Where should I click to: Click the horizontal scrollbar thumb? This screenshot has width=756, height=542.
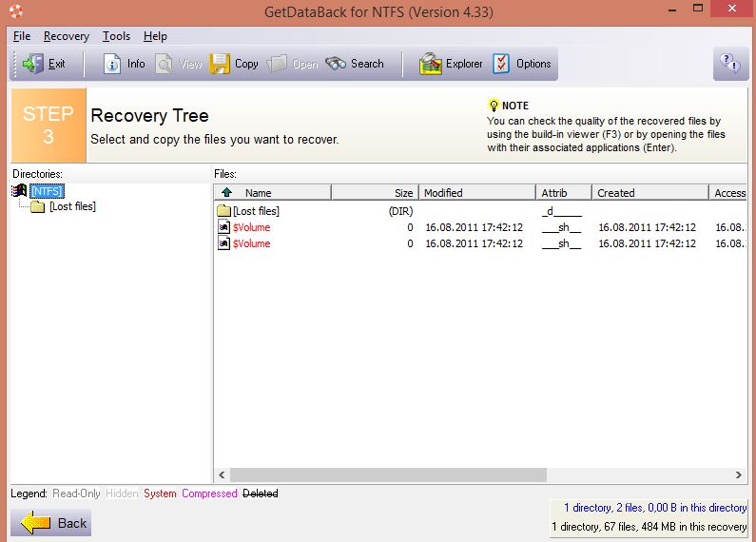point(388,475)
